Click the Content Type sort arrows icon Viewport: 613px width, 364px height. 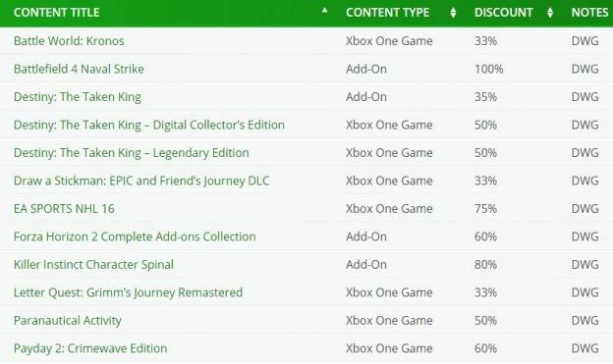point(453,13)
